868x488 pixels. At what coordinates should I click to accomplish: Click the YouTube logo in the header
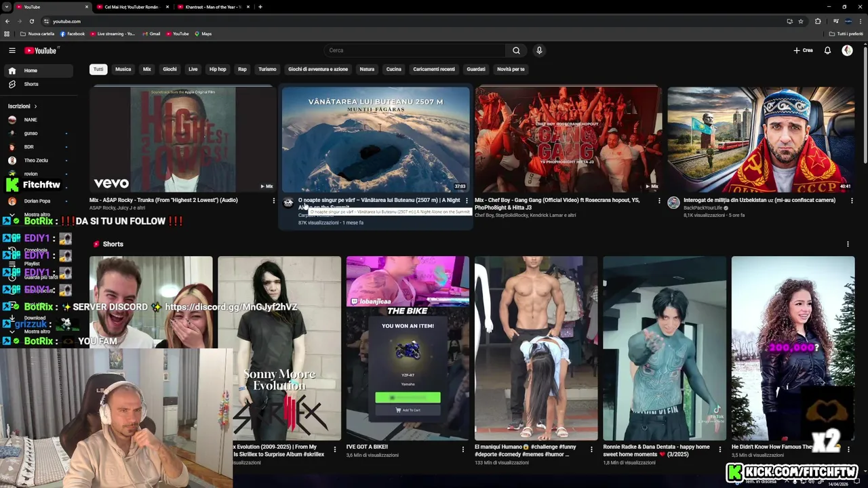tap(42, 50)
